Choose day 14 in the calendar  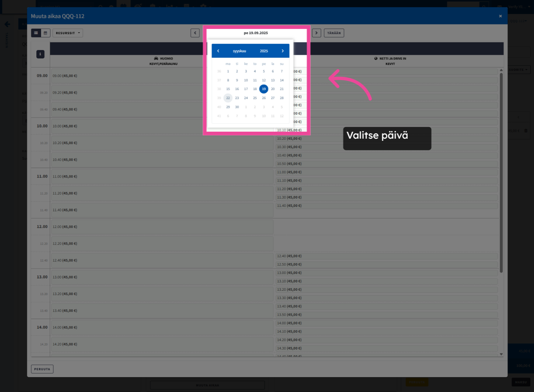click(x=282, y=80)
